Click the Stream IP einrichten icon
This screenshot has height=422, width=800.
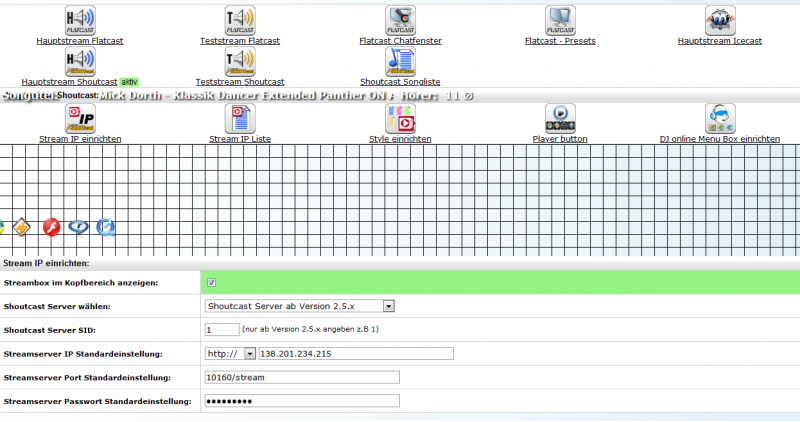pyautogui.click(x=80, y=118)
